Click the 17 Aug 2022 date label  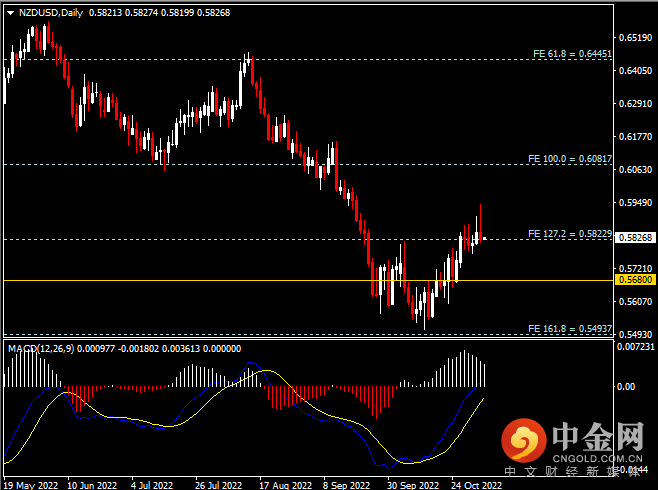285,485
